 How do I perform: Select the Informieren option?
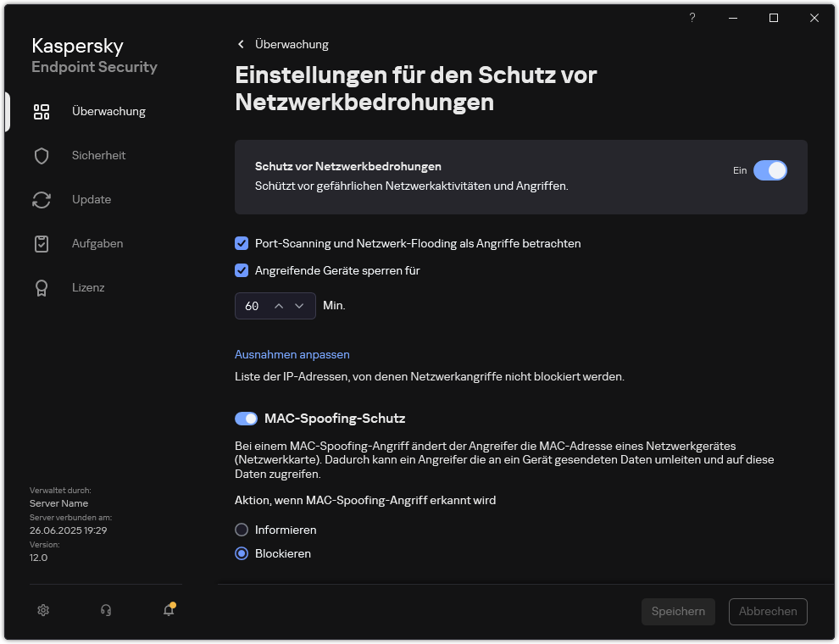[x=242, y=530]
